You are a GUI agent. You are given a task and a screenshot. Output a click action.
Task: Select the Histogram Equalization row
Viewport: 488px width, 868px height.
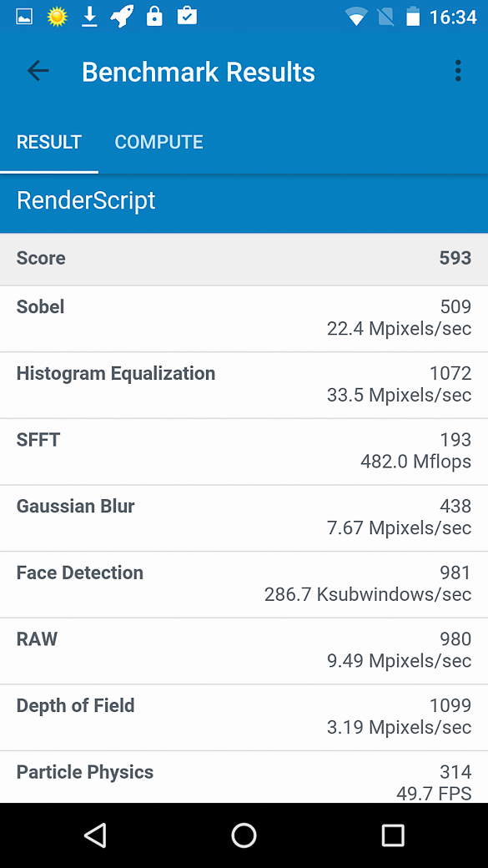click(x=244, y=385)
